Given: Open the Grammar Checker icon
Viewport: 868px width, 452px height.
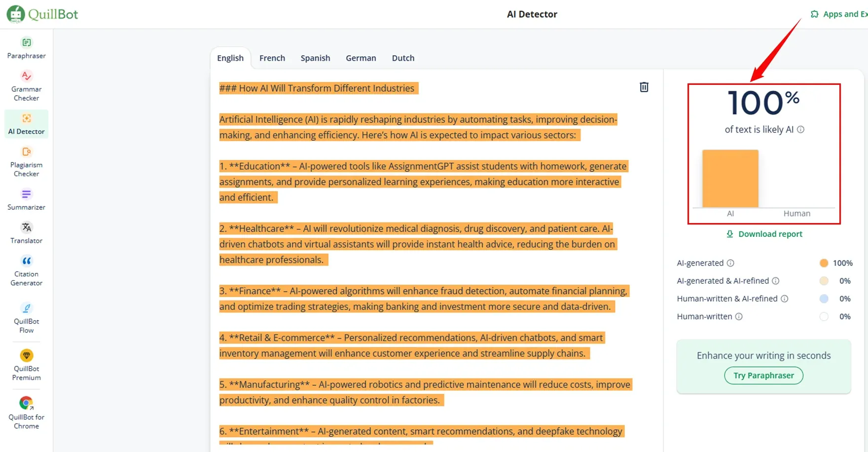Looking at the screenshot, I should pyautogui.click(x=27, y=76).
